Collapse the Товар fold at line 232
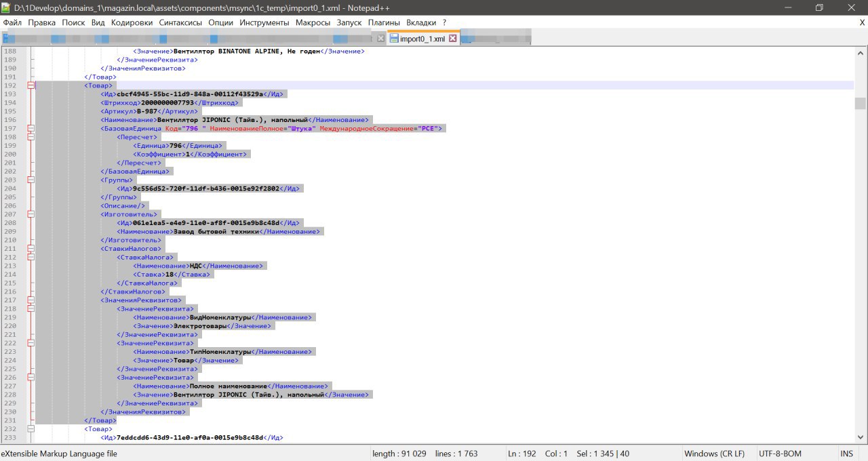 [x=31, y=429]
